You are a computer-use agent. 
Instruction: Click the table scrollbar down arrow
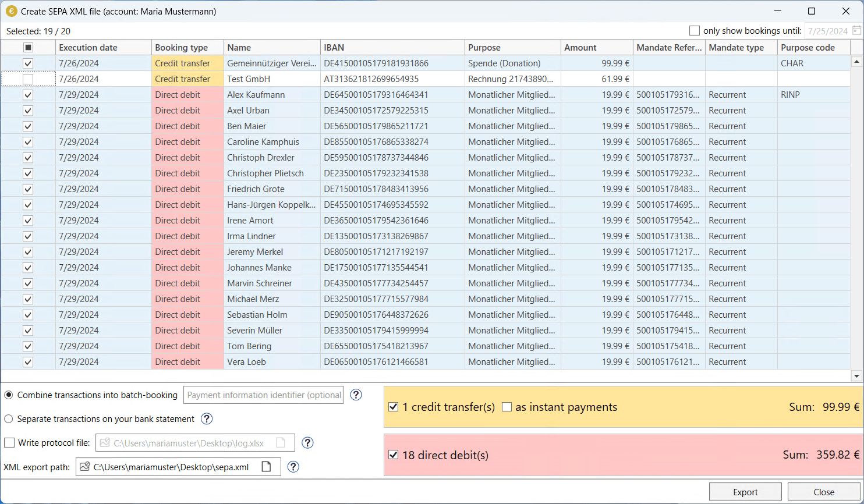click(856, 376)
